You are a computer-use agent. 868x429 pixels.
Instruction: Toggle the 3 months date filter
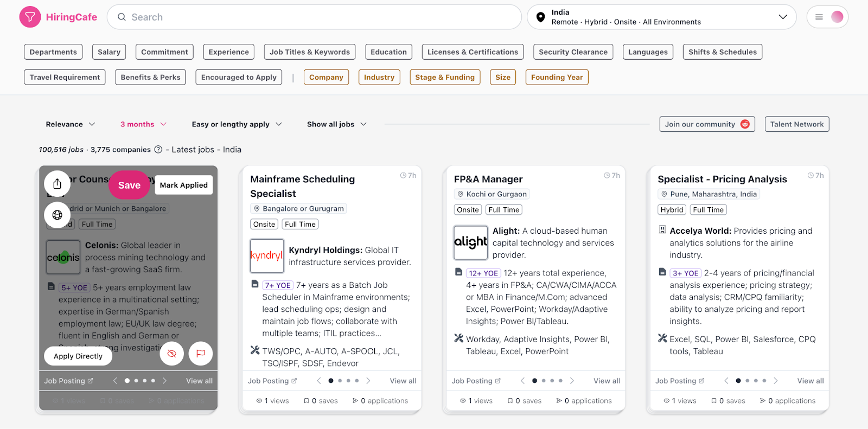coord(143,124)
